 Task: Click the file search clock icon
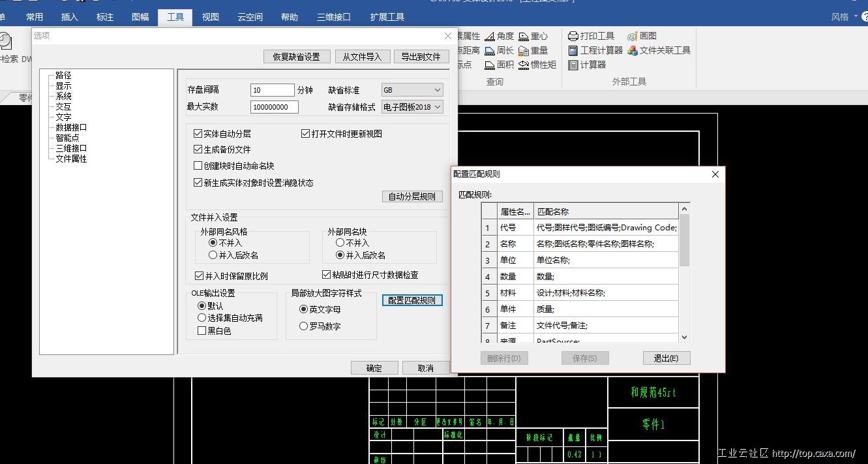point(5,42)
